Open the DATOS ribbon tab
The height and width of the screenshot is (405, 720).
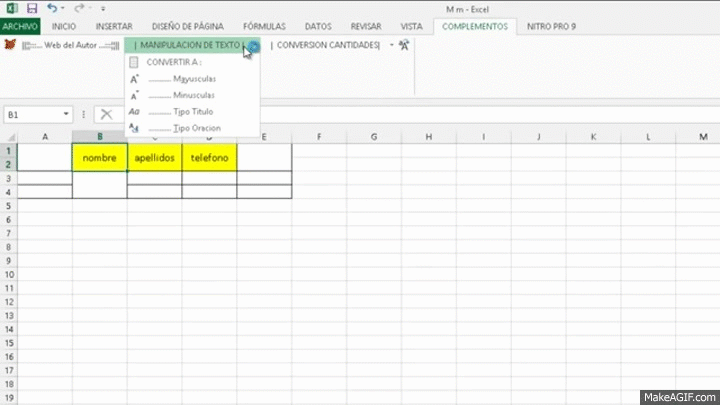[318, 27]
